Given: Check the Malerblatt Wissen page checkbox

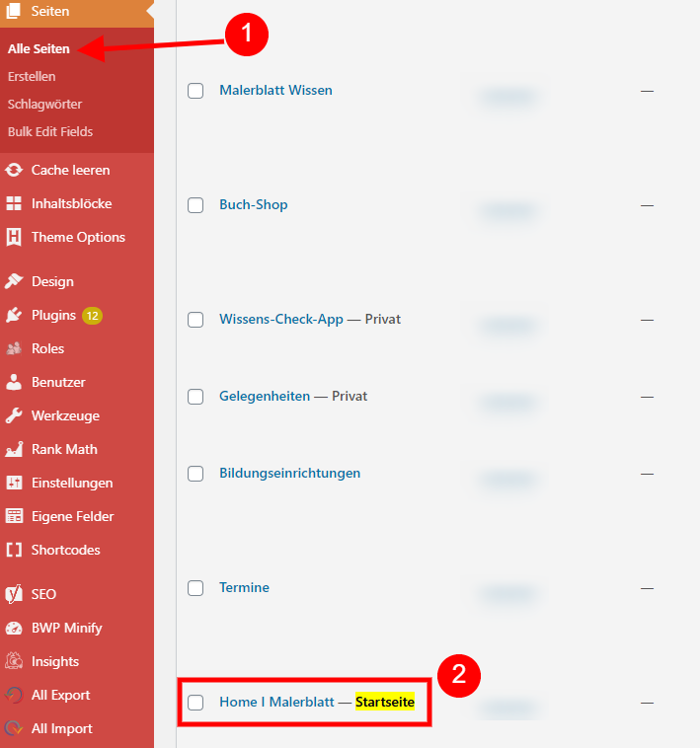Looking at the screenshot, I should coord(195,91).
